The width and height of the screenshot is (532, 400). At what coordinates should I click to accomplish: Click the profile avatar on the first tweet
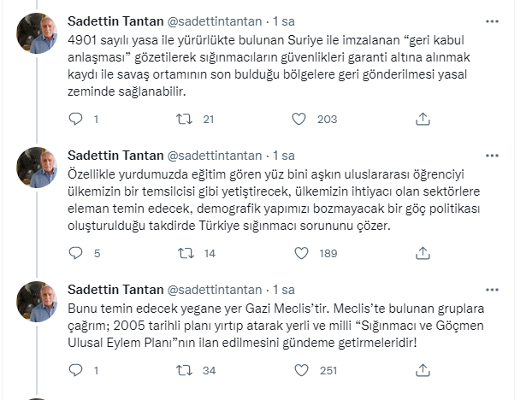[x=38, y=34]
